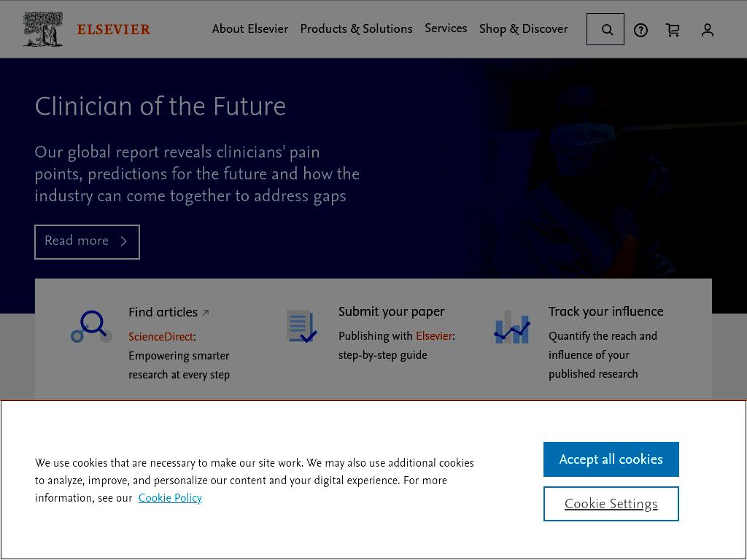Open the help question mark icon
Viewport: 747px width, 560px height.
(x=640, y=31)
